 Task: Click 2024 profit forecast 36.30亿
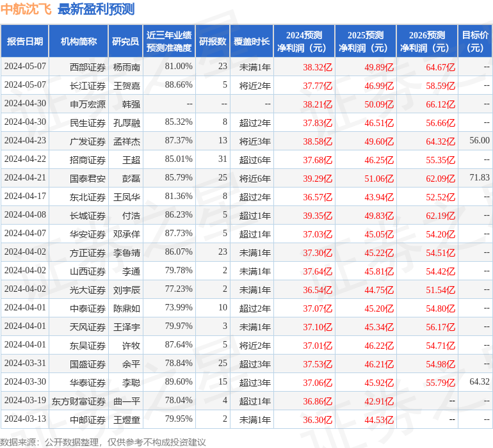click(318, 420)
